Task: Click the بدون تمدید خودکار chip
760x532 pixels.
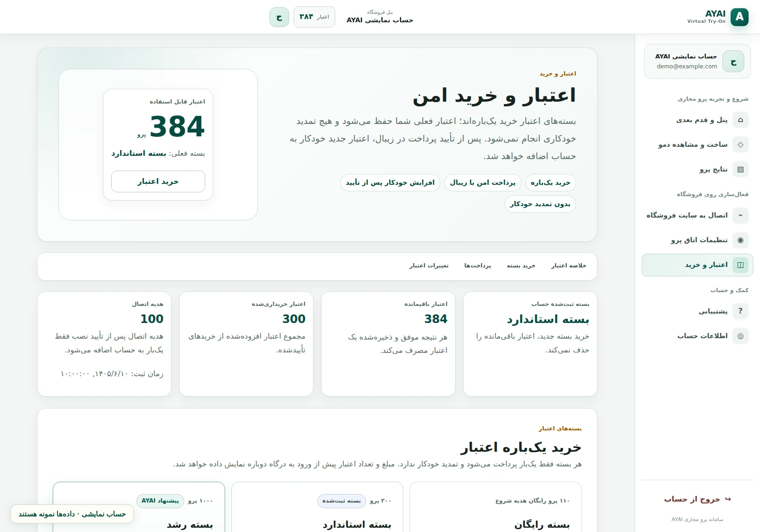Action: 540,204
